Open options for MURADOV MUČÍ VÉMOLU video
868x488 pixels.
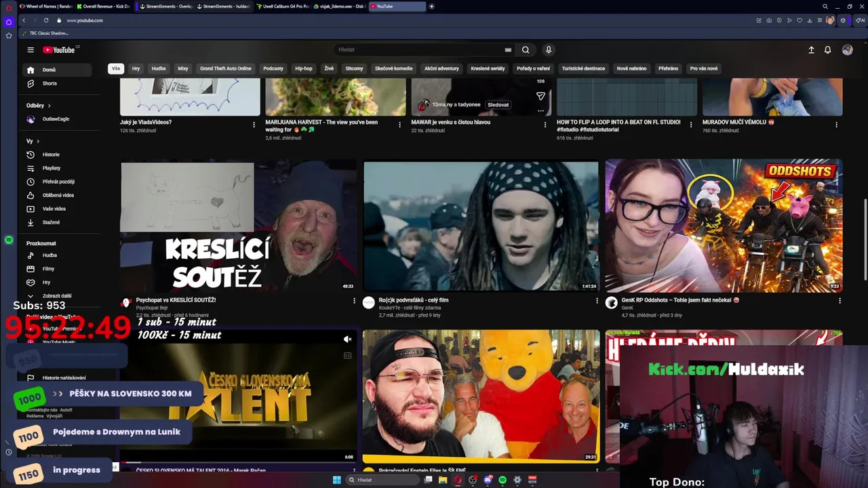tap(836, 125)
